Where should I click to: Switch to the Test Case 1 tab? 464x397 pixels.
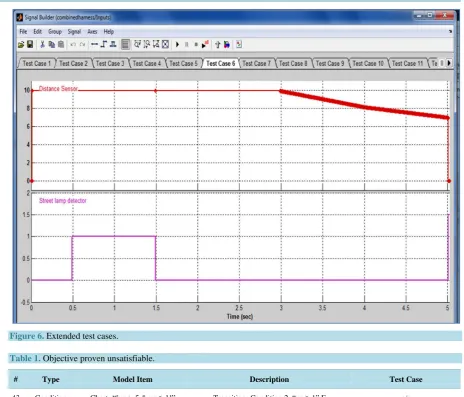pyautogui.click(x=36, y=63)
